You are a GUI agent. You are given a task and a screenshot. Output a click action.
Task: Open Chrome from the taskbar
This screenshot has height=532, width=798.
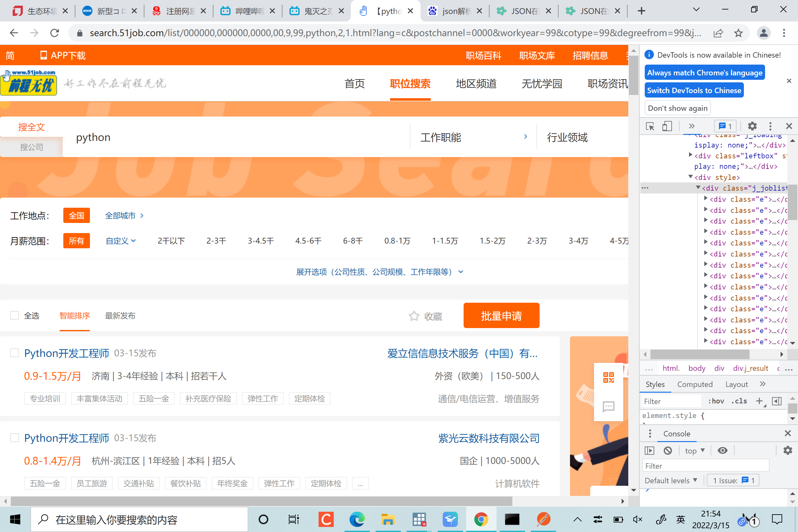tap(481, 519)
